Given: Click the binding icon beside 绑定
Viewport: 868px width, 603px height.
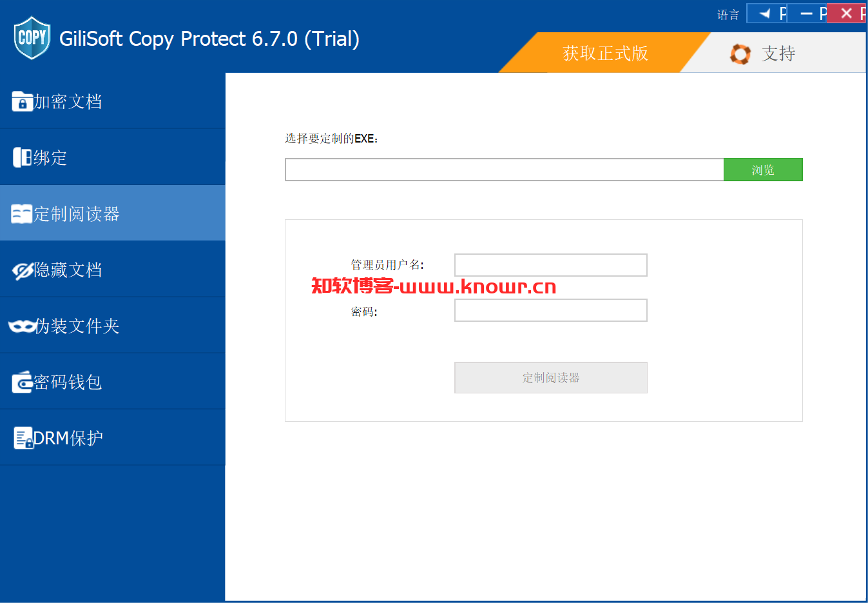Looking at the screenshot, I should point(22,157).
